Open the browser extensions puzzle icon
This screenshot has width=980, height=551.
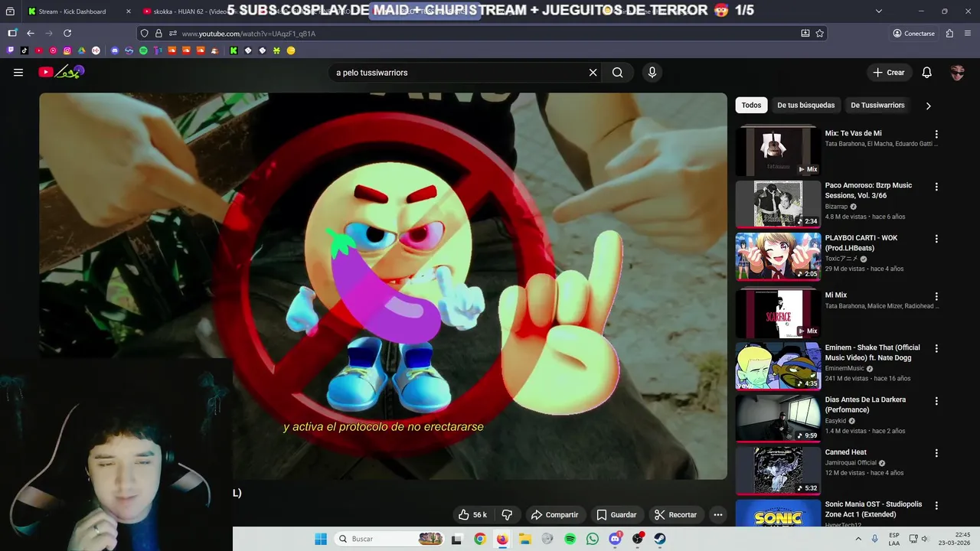click(949, 34)
